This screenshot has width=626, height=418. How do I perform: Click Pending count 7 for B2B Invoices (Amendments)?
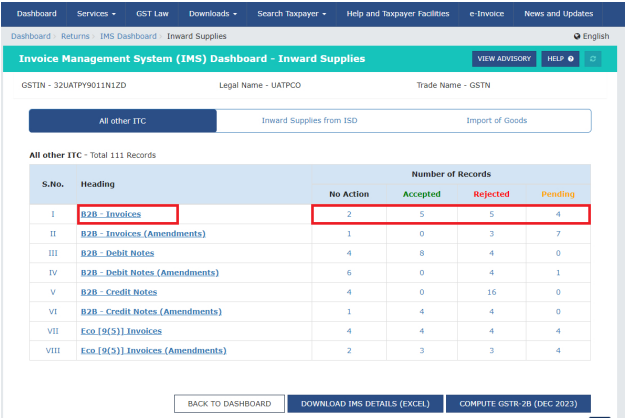tap(558, 234)
